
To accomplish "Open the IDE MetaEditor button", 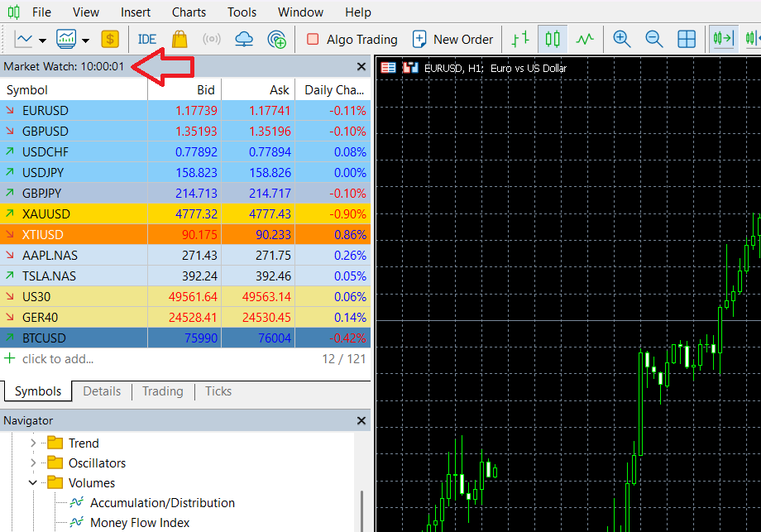I will click(x=147, y=40).
